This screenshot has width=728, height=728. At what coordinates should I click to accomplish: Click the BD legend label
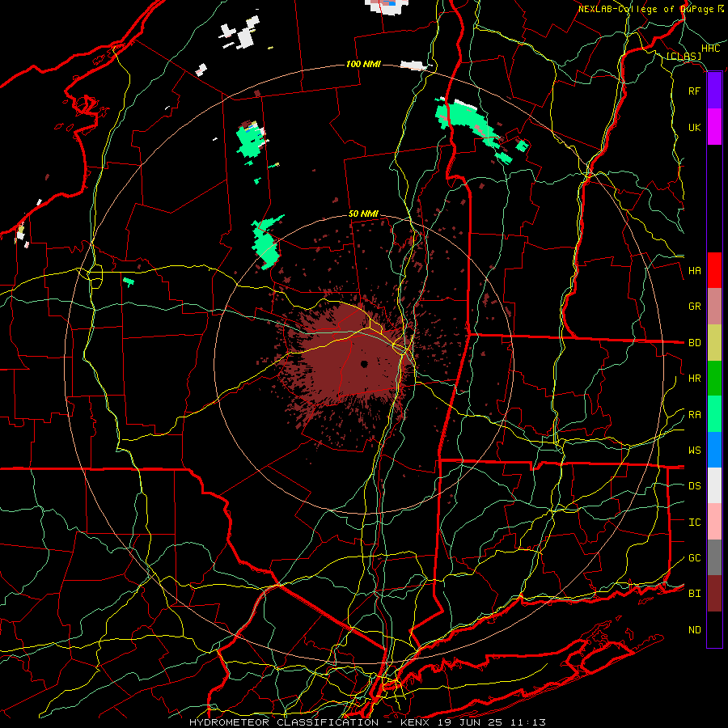click(x=694, y=343)
